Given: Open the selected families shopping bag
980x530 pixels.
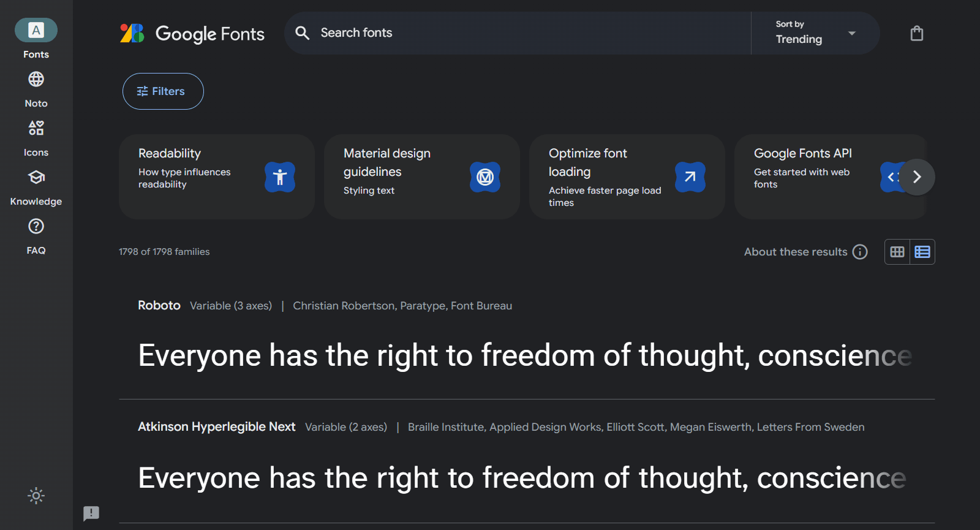Looking at the screenshot, I should point(916,33).
